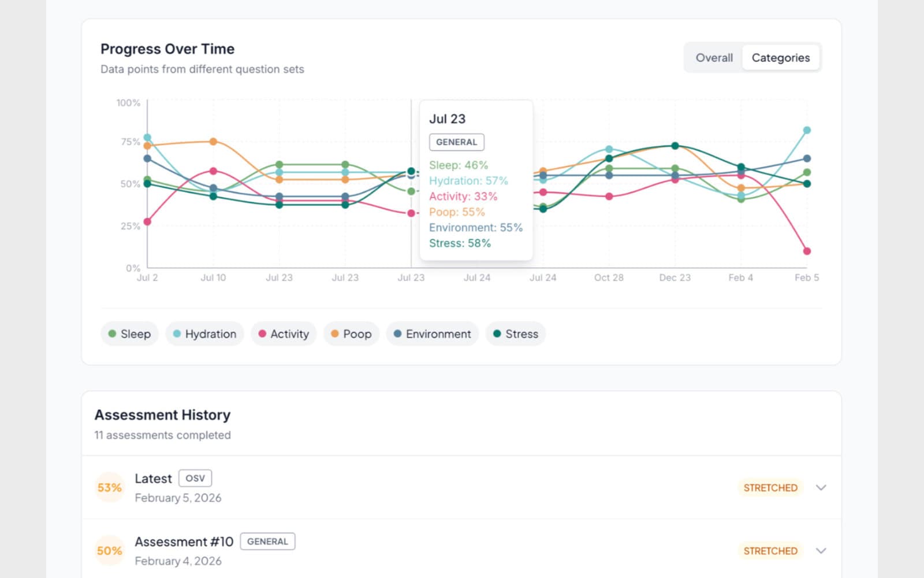Image resolution: width=924 pixels, height=578 pixels.
Task: Switch to the Overall tab
Action: point(714,57)
